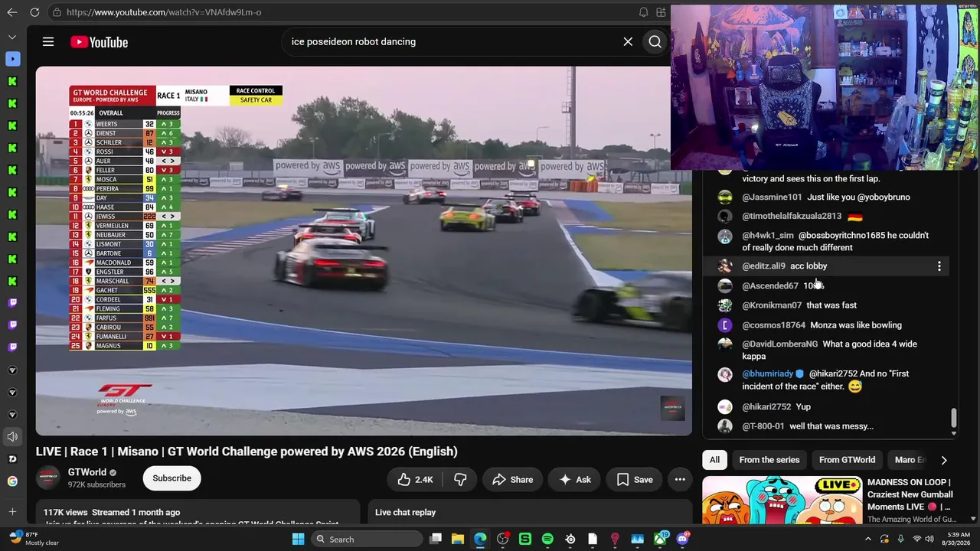Click the avatar beside @Kronikman07's message
Viewport: 980px width, 551px height.
[x=725, y=305]
